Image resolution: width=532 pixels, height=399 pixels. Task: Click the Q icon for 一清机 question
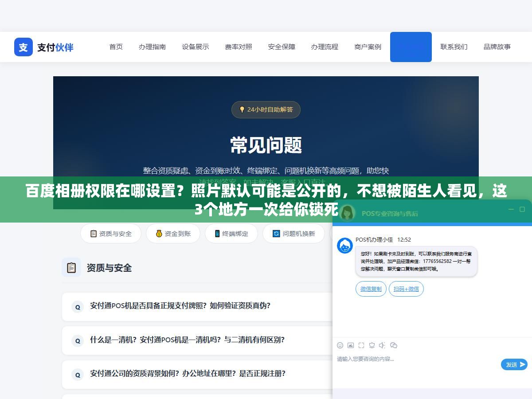[78, 341]
